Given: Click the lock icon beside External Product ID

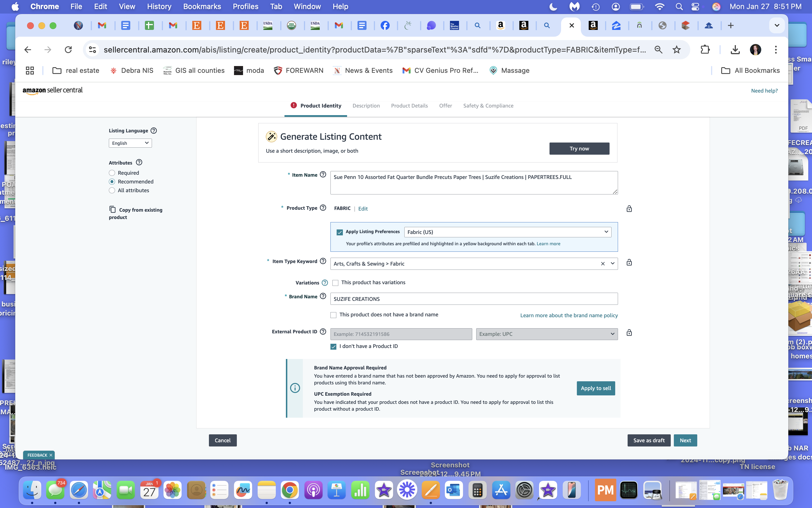Looking at the screenshot, I should click(629, 333).
